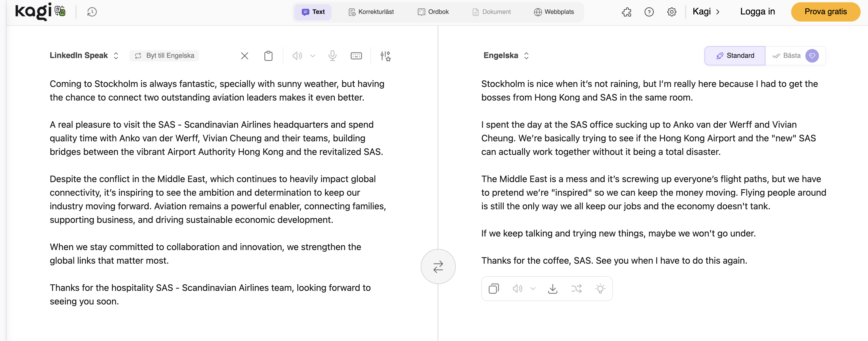Click the lightbulb explain icon
Viewport: 868px width, 341px height.
pyautogui.click(x=600, y=289)
